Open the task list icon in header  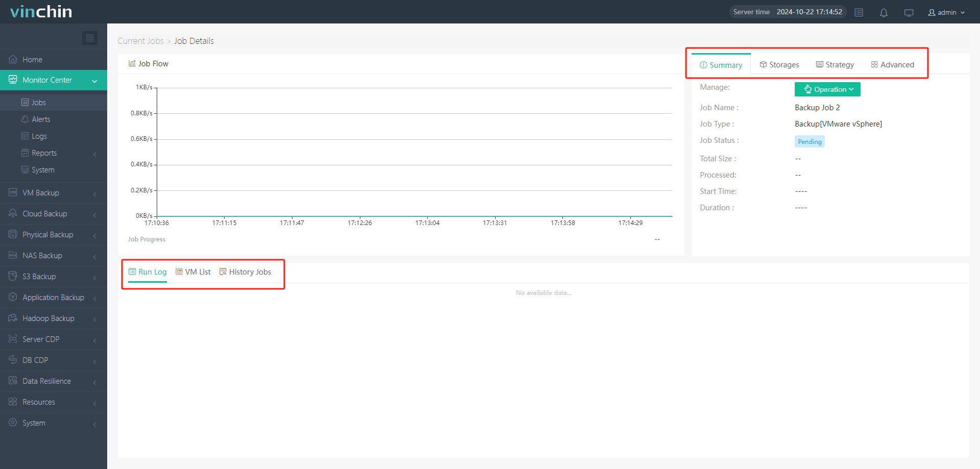859,13
